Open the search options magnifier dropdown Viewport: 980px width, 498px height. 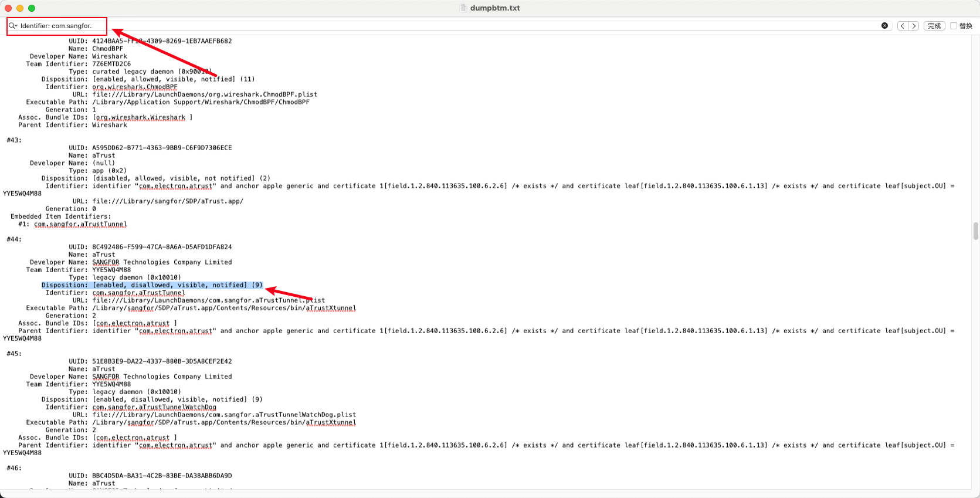tap(13, 26)
